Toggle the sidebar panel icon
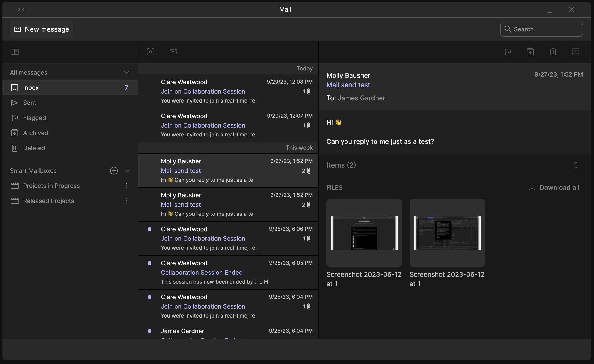Image resolution: width=594 pixels, height=364 pixels. coord(14,52)
